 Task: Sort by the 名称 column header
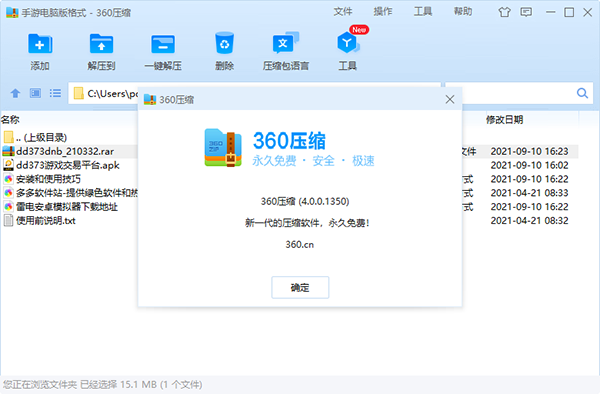pos(10,120)
